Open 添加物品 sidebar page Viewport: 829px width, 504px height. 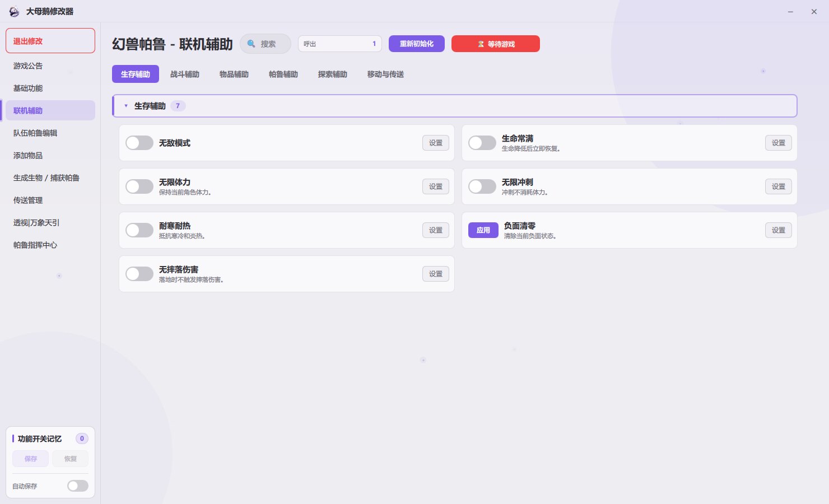pyautogui.click(x=50, y=155)
